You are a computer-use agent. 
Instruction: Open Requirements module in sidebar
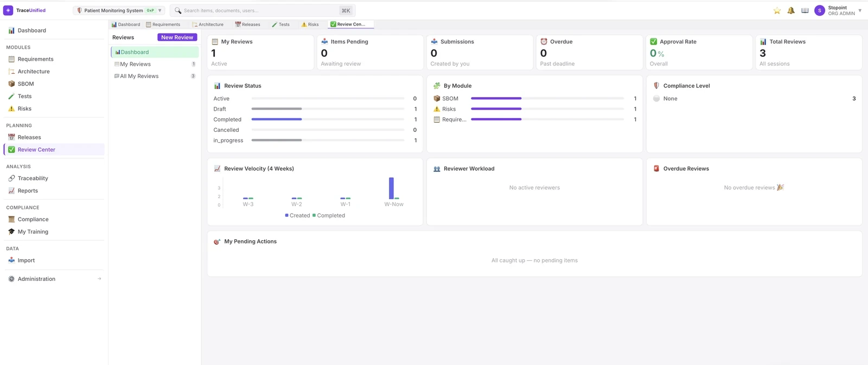pos(54,59)
